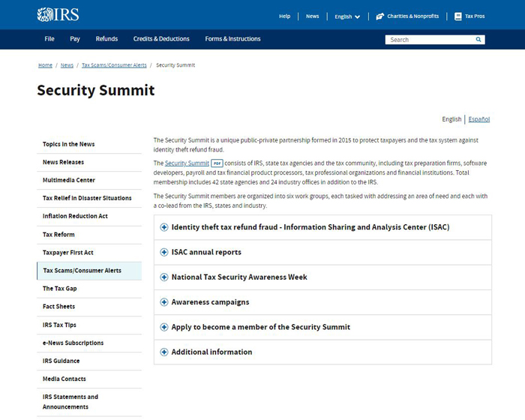
Task: Click the search magnifier icon
Action: click(478, 40)
